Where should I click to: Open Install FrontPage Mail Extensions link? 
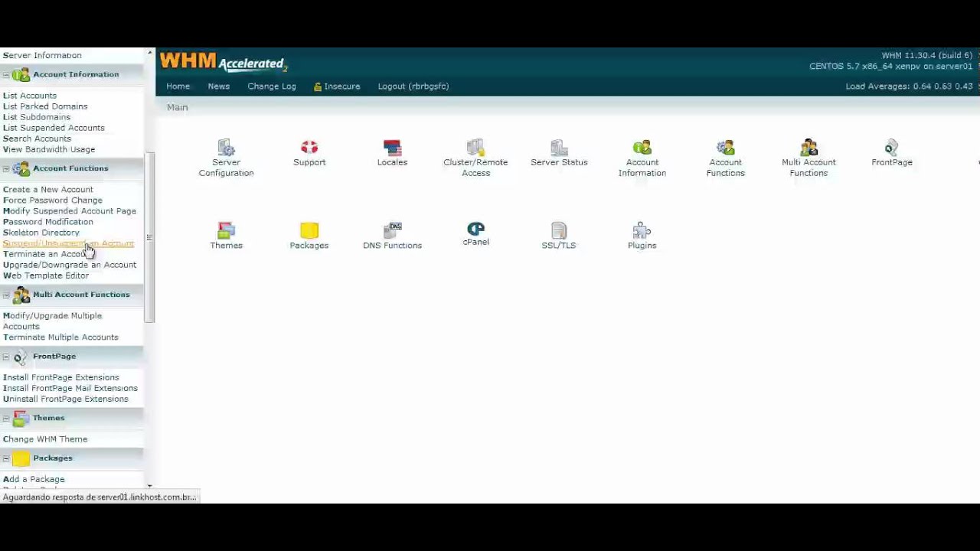70,388
